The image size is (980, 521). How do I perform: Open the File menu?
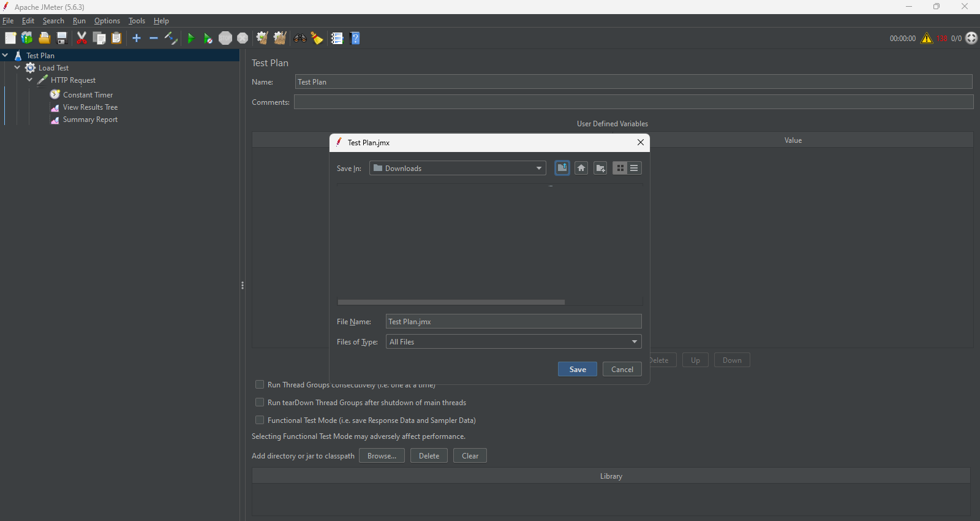(8, 21)
